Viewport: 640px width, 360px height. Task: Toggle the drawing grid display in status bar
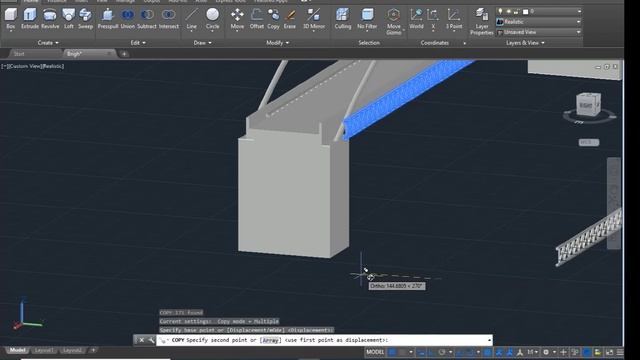[392, 352]
